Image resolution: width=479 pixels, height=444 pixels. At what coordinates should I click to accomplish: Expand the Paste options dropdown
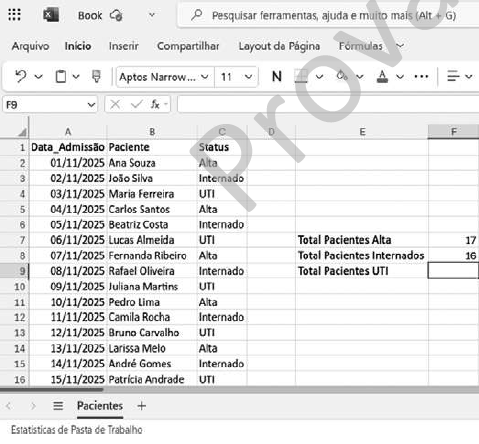click(76, 77)
